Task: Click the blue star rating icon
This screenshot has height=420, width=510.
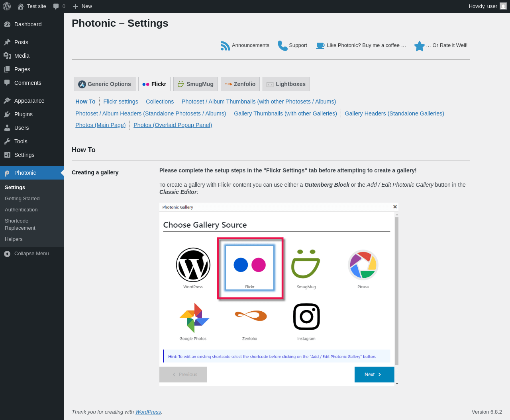Action: [420, 46]
